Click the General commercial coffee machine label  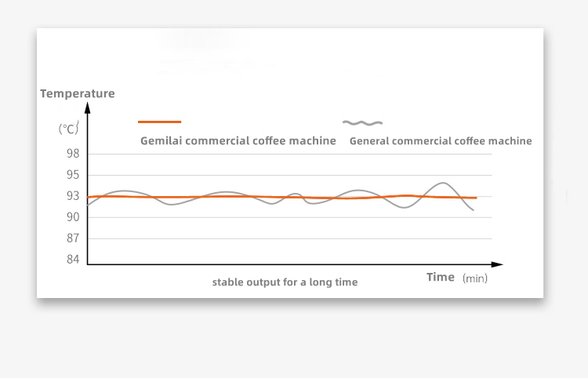point(441,141)
